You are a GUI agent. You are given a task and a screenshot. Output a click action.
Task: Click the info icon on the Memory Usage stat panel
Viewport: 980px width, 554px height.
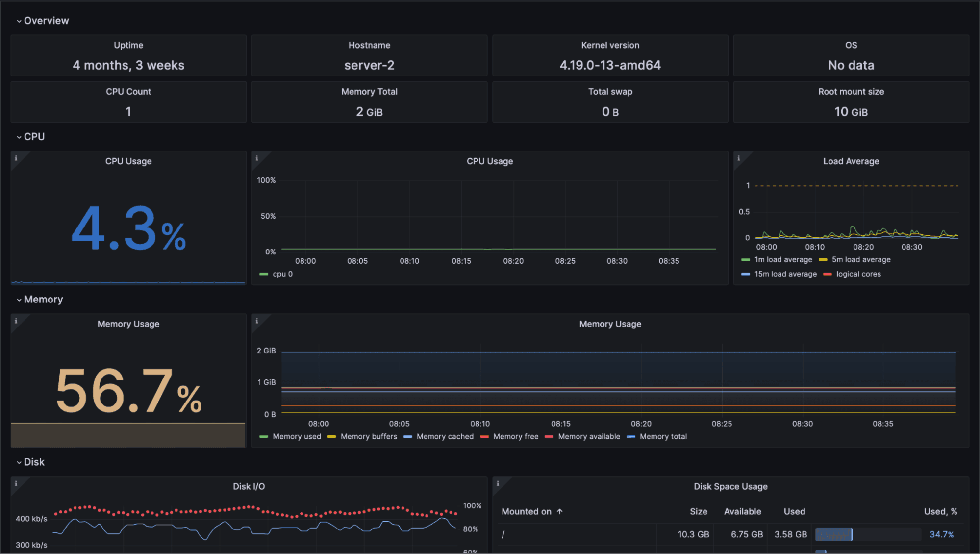pos(15,321)
